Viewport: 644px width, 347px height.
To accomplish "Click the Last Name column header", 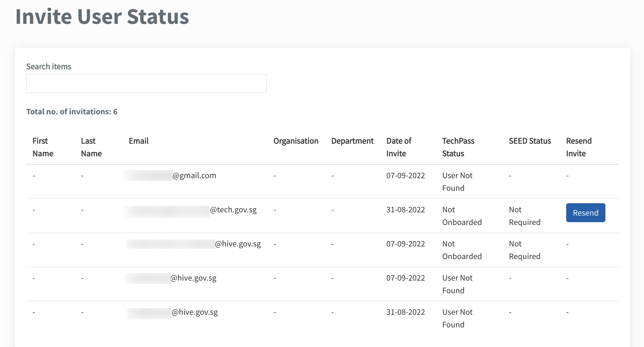I will click(x=91, y=147).
